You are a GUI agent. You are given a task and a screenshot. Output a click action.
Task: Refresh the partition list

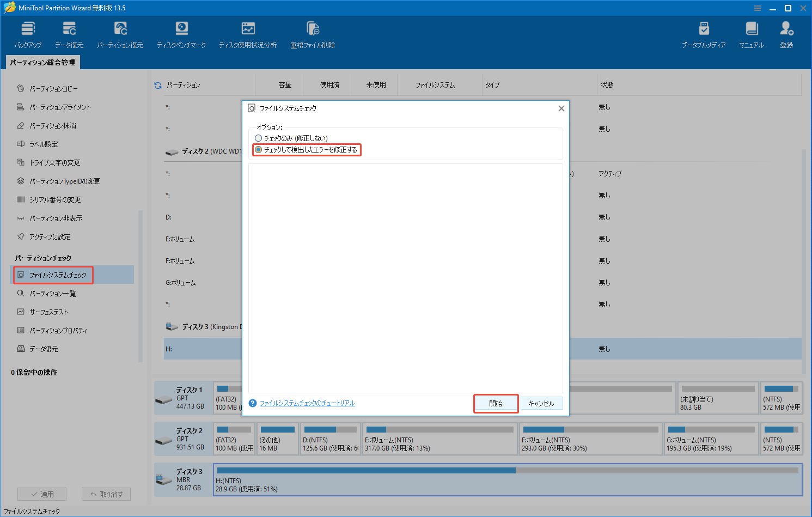pyautogui.click(x=158, y=84)
